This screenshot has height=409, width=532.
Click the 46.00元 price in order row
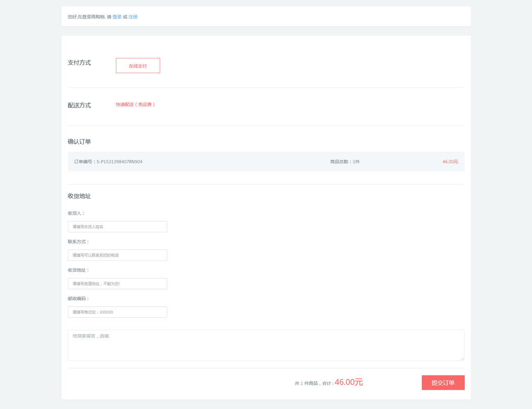[450, 162]
